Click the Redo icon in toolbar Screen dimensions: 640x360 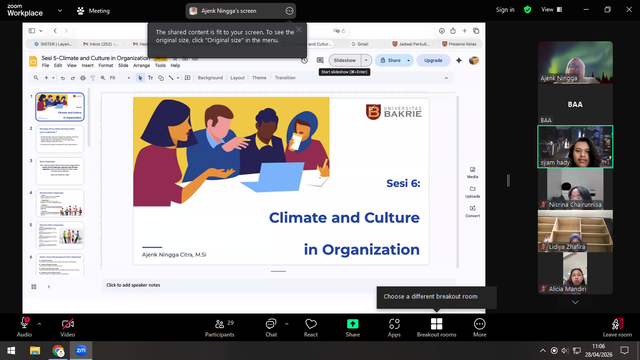73,78
